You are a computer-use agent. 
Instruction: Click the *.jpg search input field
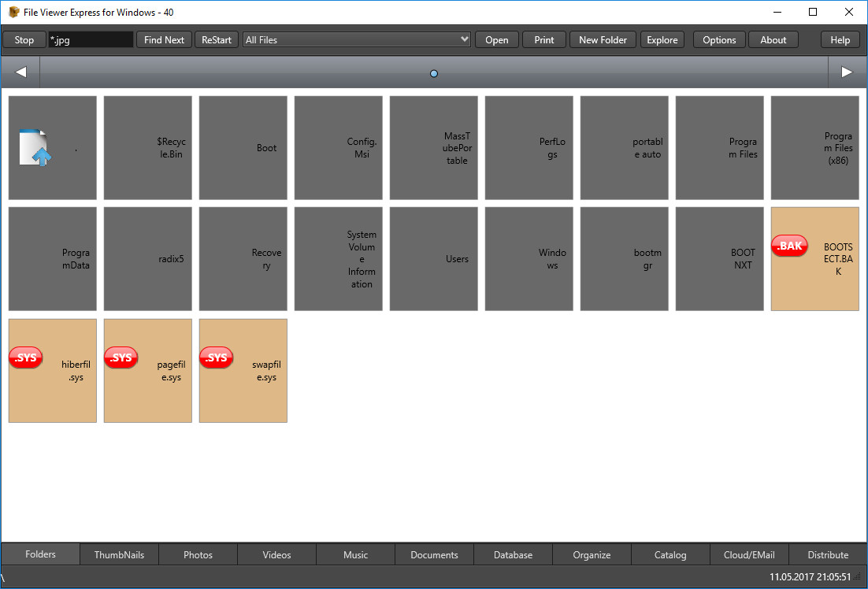[x=91, y=39]
